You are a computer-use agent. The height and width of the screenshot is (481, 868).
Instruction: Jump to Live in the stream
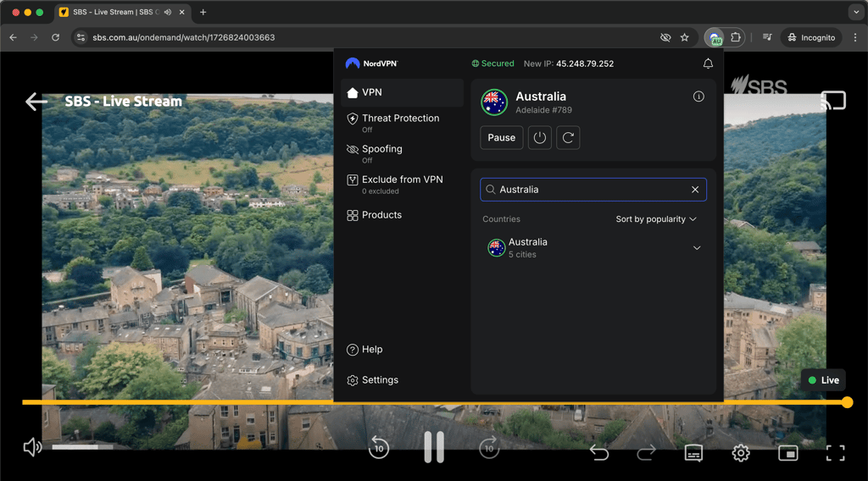coord(823,380)
